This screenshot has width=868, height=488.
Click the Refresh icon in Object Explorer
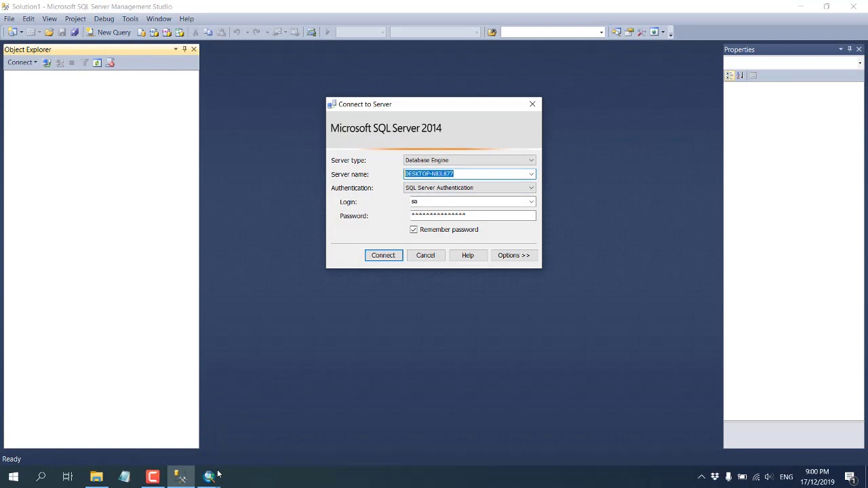click(97, 62)
